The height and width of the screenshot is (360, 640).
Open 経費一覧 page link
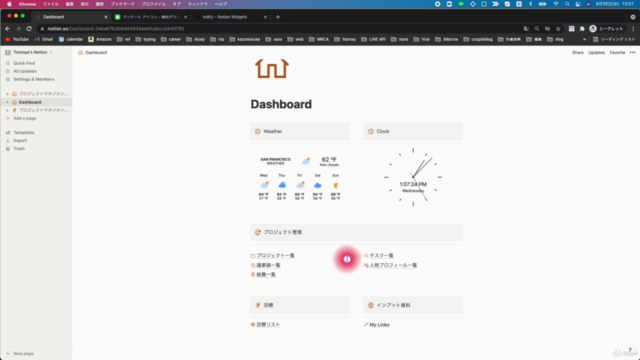(266, 275)
